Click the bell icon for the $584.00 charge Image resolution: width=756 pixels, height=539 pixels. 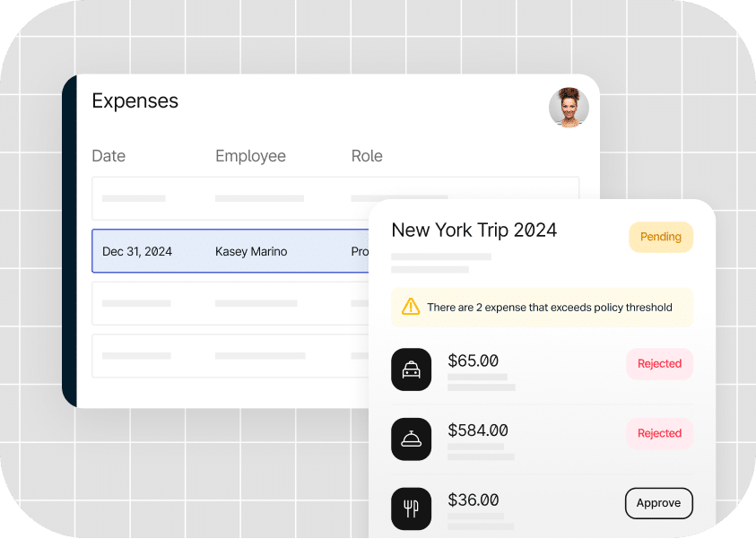click(x=411, y=439)
